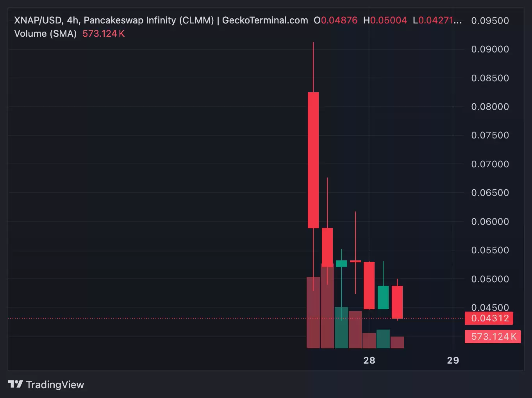The height and width of the screenshot is (398, 532).
Task: Click the tallest red candle body
Action: pos(313,160)
